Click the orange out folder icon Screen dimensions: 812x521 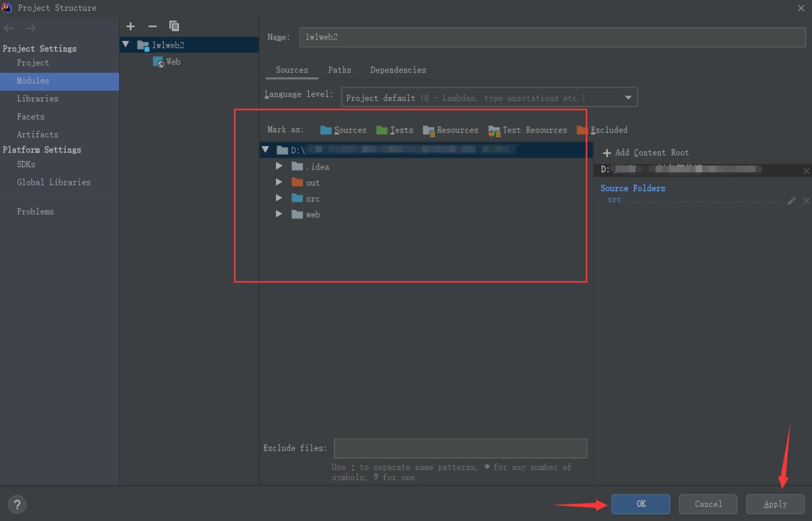point(297,182)
